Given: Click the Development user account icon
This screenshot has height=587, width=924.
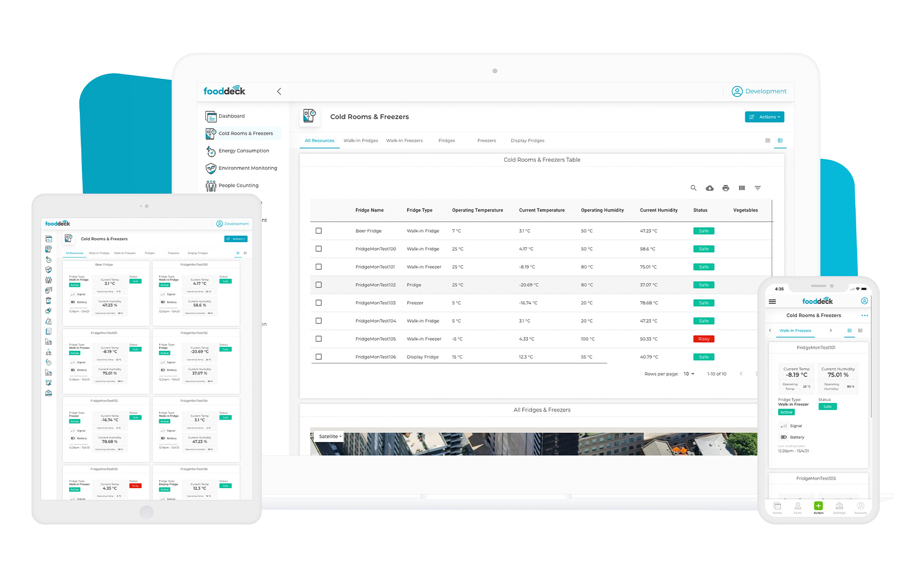Looking at the screenshot, I should click(x=737, y=91).
